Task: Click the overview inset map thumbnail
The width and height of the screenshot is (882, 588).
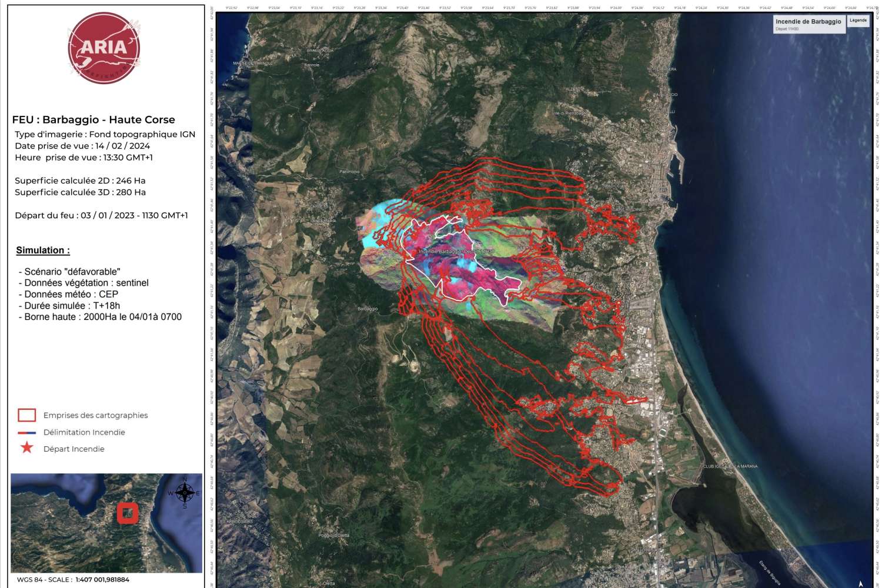Action: [x=106, y=523]
